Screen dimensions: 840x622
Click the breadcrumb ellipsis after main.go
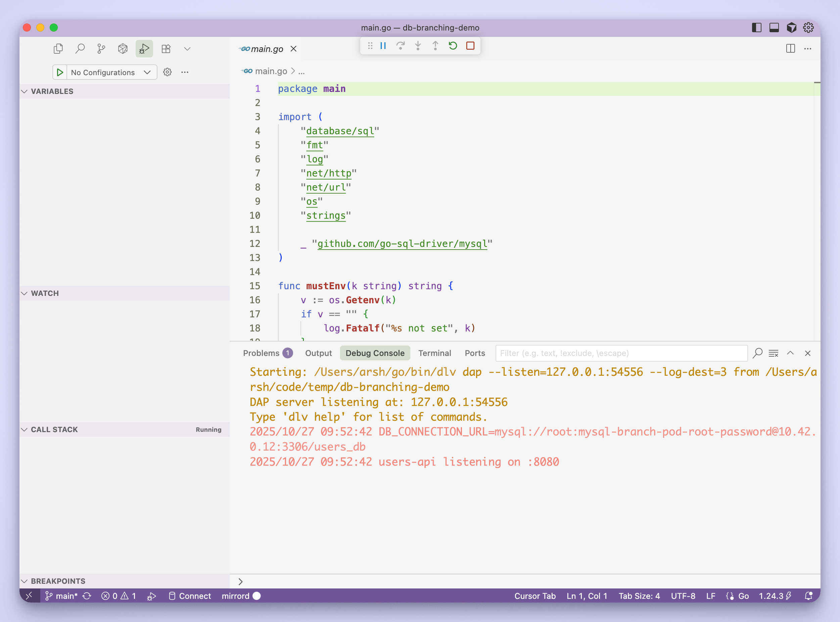pos(301,71)
